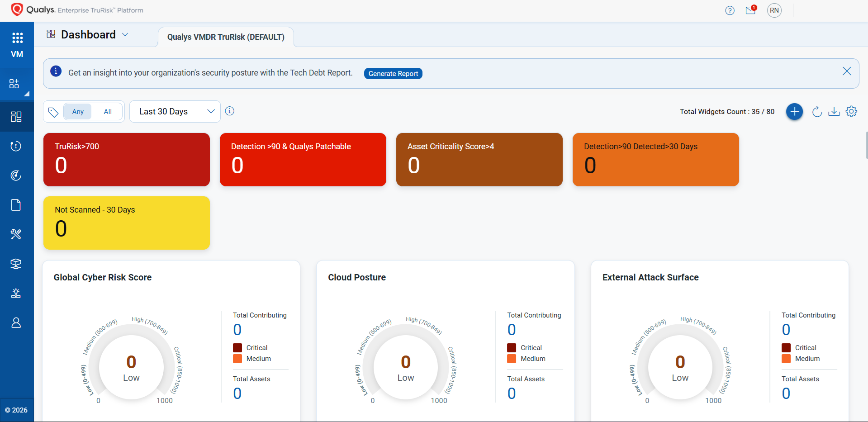This screenshot has width=868, height=422.
Task: Download the dashboard export
Action: [x=834, y=111]
